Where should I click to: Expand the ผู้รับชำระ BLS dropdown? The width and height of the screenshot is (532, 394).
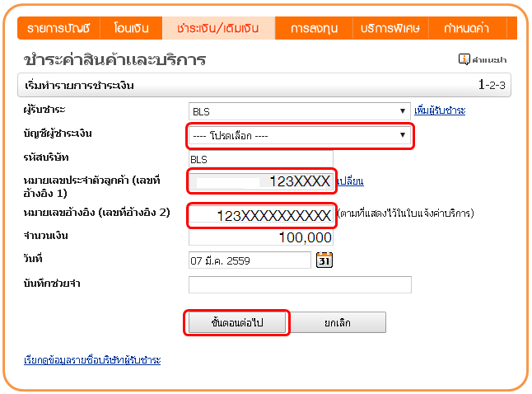(299, 111)
